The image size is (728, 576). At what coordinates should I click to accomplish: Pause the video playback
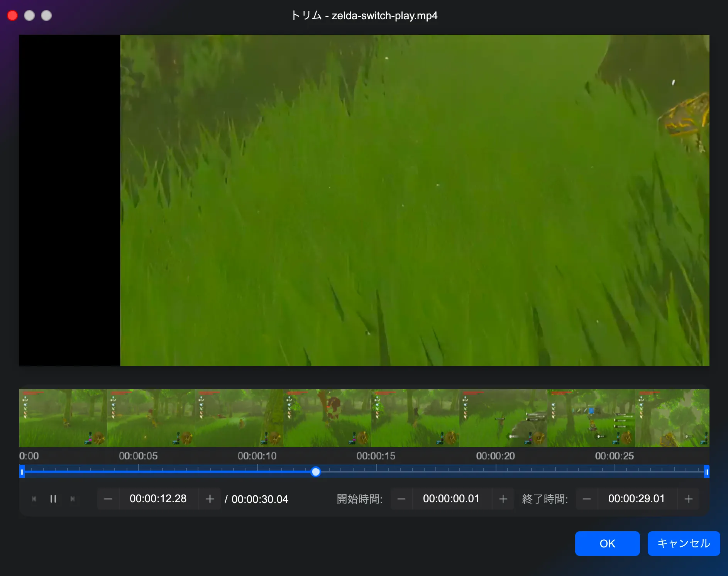click(x=53, y=499)
